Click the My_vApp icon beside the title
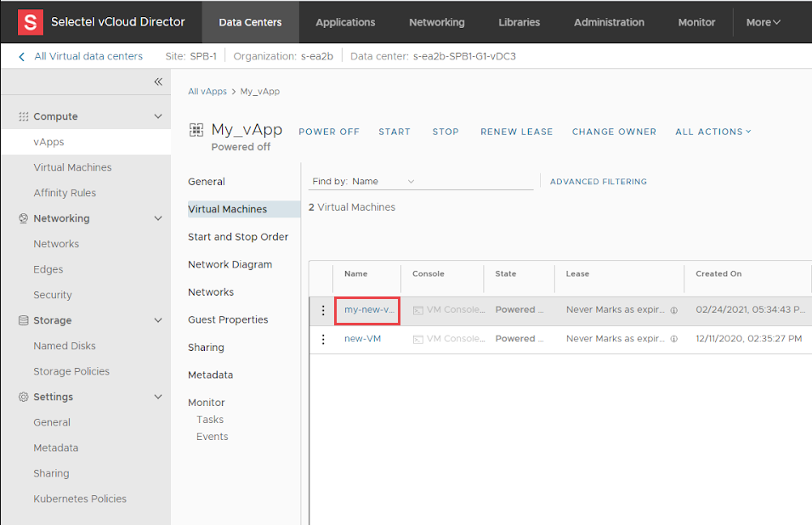Image resolution: width=812 pixels, height=525 pixels. click(x=196, y=130)
